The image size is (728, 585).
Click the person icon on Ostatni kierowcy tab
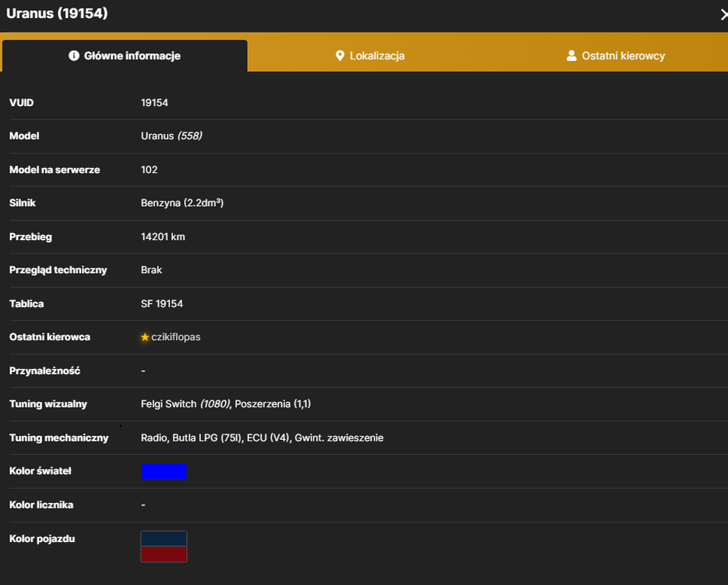571,55
